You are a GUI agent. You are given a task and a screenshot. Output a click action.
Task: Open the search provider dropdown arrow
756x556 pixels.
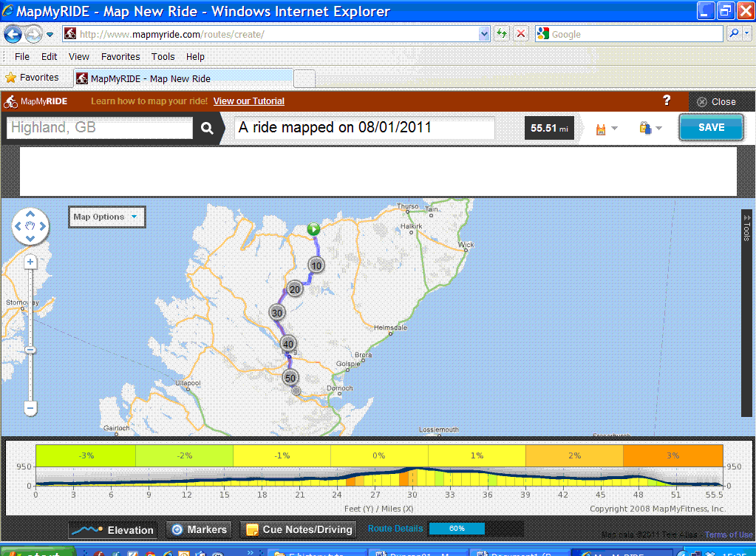point(747,34)
